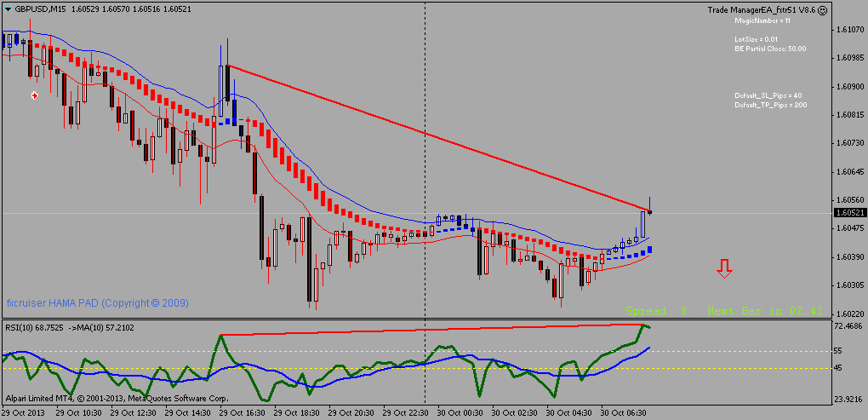Click the 1.60645 price scale label
Viewport: 868px width, 420px height.
[x=848, y=171]
